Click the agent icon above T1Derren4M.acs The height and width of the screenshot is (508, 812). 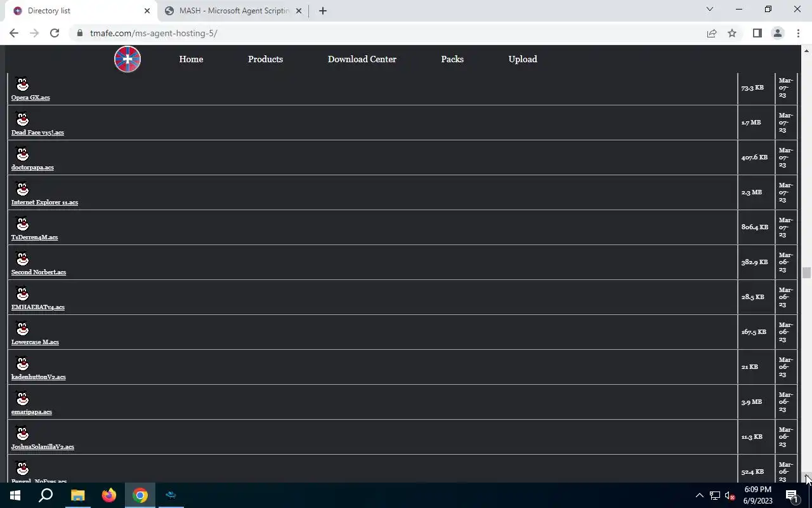22,224
